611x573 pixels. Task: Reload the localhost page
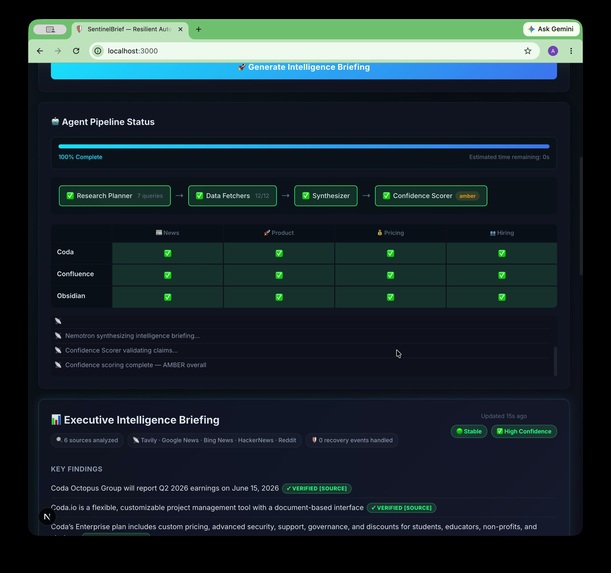(x=76, y=51)
